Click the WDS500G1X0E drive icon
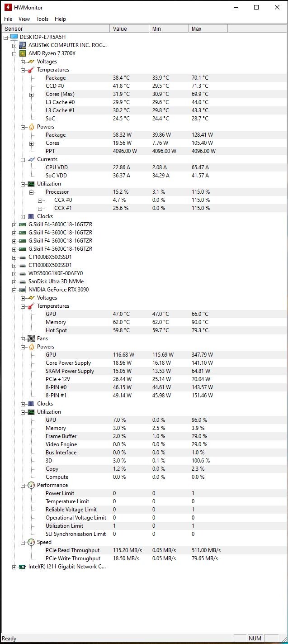Viewport: 288px width, 644px height. 23,273
